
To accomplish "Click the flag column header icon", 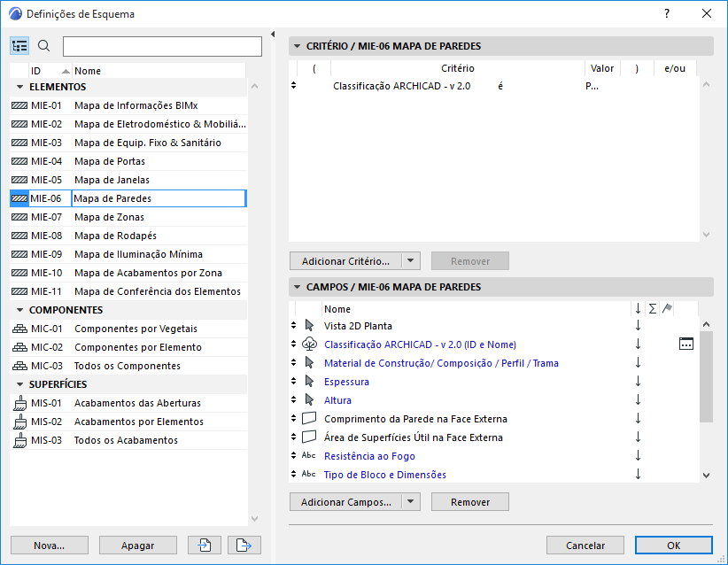I will point(667,308).
